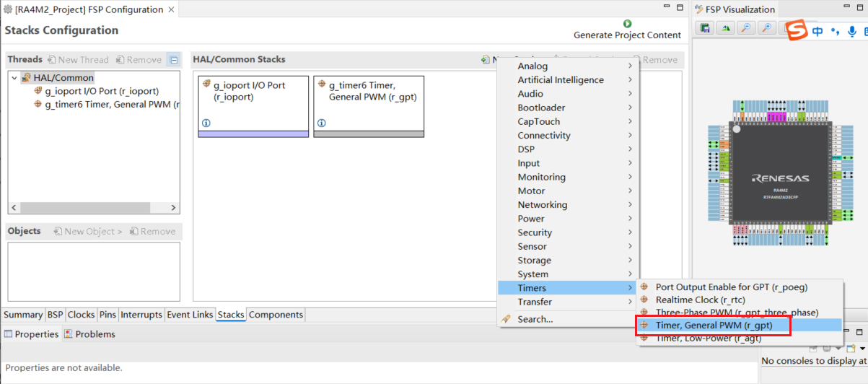Screen dimensions: 868x384
Task: Click the zoom in magnifier in FSP Visualization
Action: click(767, 28)
